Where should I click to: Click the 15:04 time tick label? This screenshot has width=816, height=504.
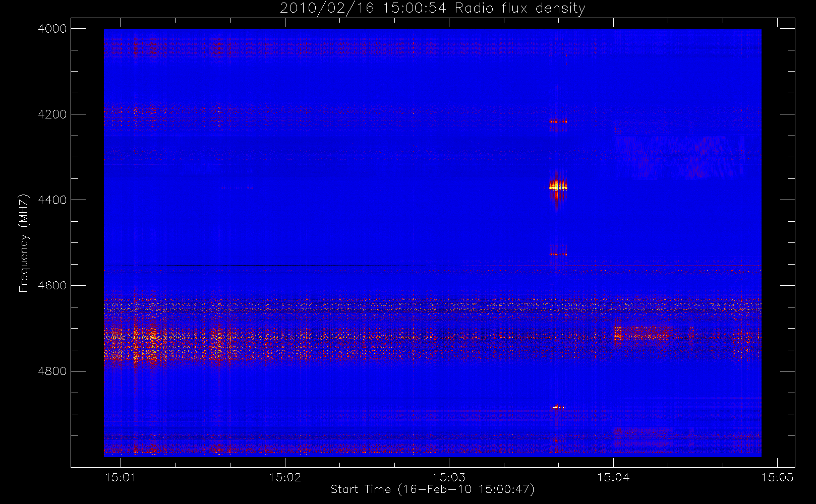click(x=613, y=477)
